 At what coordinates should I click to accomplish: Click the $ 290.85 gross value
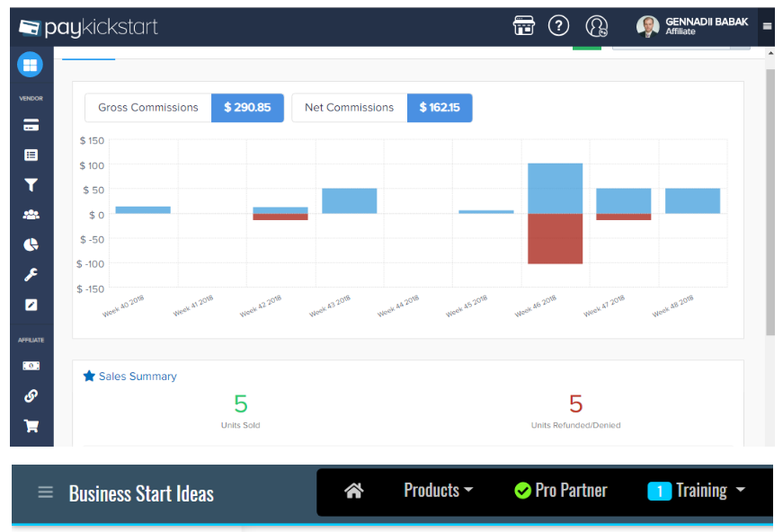pyautogui.click(x=247, y=108)
